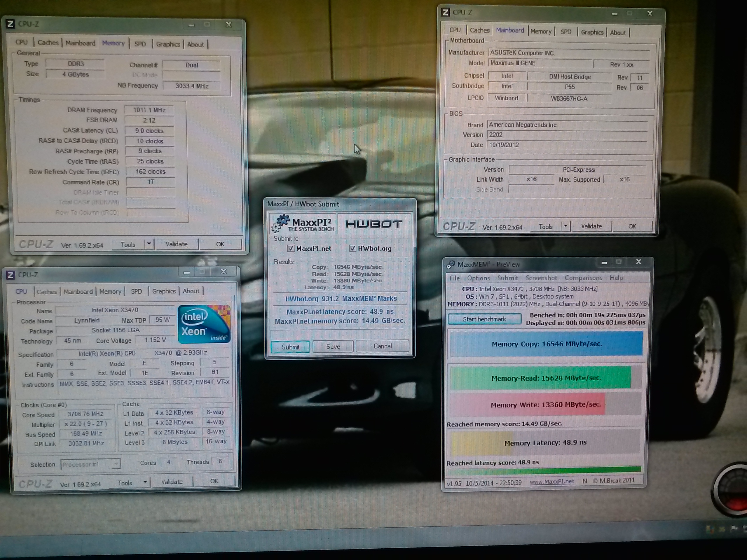The width and height of the screenshot is (747, 560).
Task: Open Memory tab in Mainboard CPU-Z window
Action: (541, 32)
